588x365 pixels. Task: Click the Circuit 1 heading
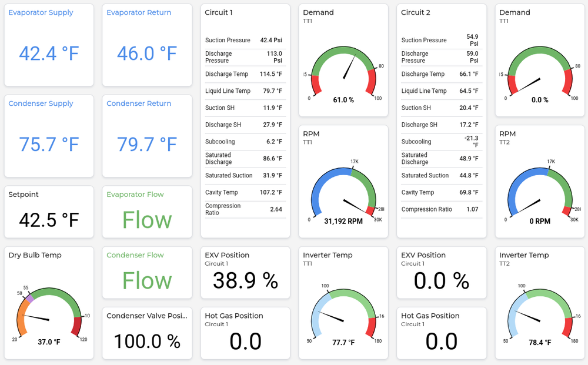click(219, 12)
